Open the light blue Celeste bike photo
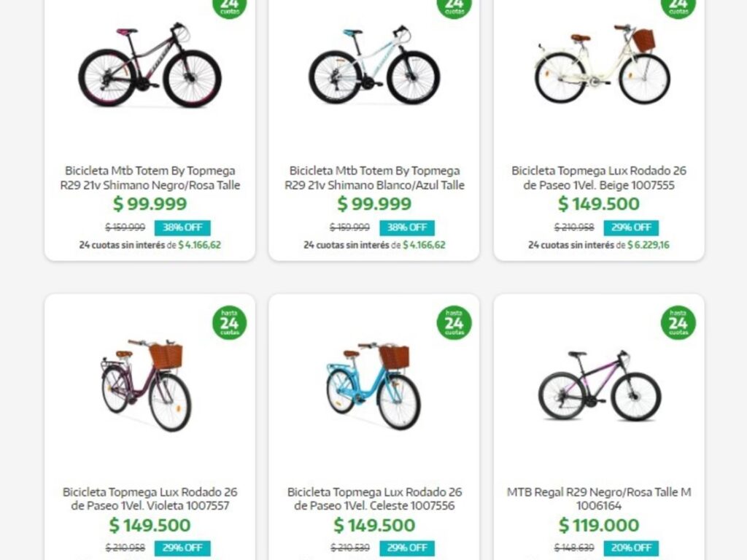 [x=373, y=384]
